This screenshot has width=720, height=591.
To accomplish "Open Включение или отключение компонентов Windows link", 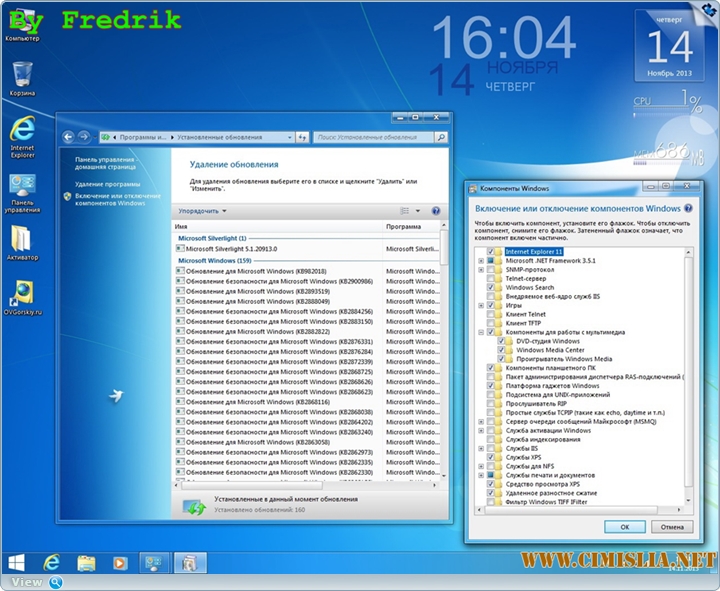I will pos(118,200).
